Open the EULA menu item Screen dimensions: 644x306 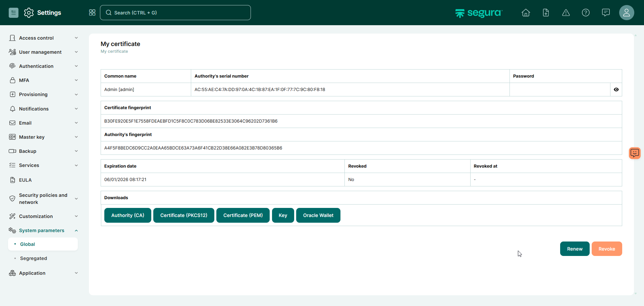[x=25, y=180]
